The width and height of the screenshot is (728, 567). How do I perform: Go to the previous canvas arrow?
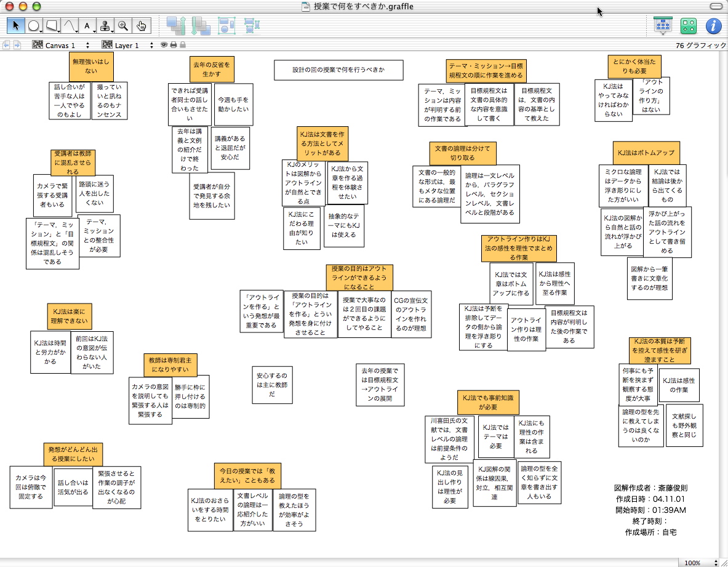point(7,45)
